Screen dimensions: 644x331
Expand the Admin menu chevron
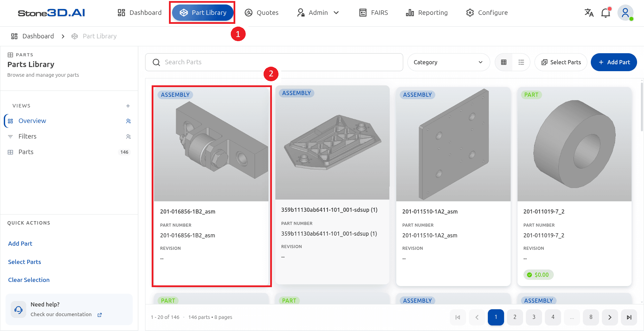[x=336, y=13]
